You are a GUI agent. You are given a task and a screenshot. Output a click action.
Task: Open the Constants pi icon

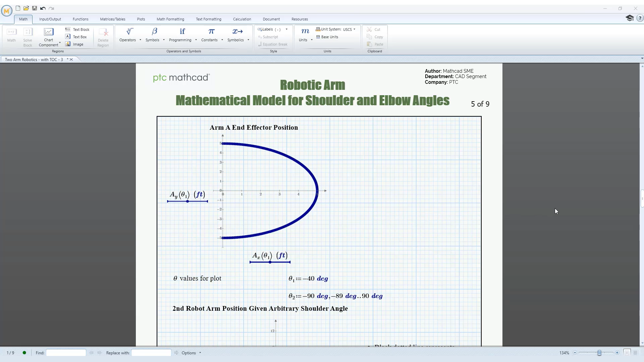[x=211, y=32]
